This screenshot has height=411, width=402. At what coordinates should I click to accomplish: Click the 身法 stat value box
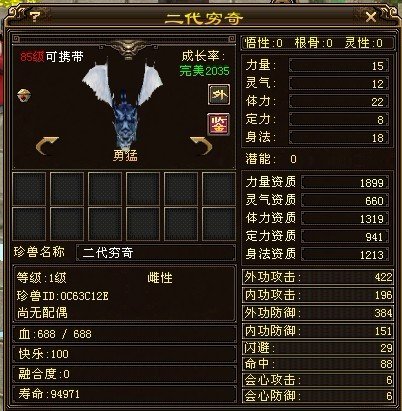(x=339, y=137)
